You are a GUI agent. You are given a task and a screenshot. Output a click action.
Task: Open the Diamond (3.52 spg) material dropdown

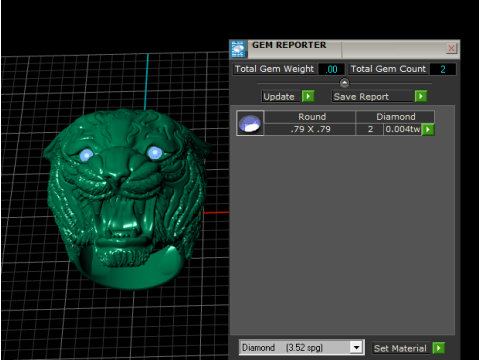(x=356, y=348)
